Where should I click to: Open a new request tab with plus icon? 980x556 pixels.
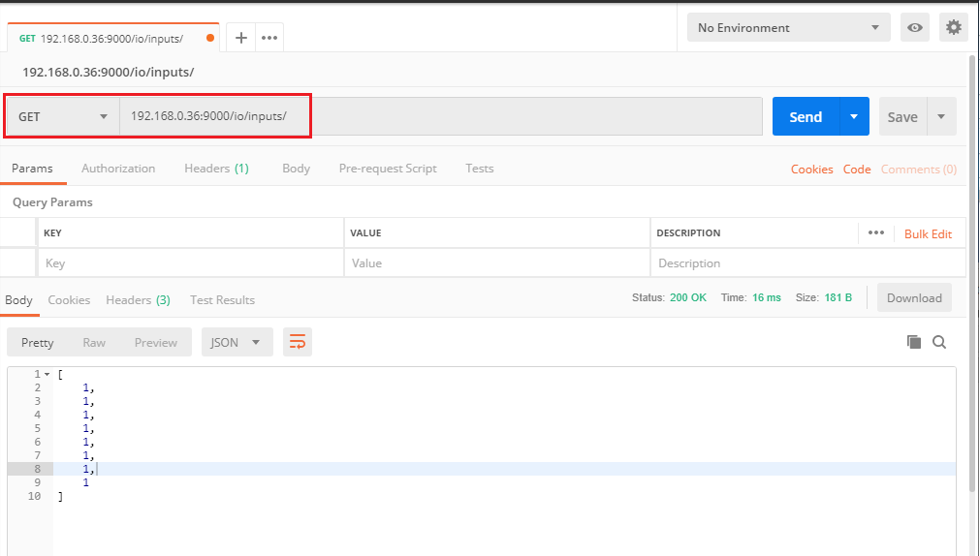click(x=240, y=38)
